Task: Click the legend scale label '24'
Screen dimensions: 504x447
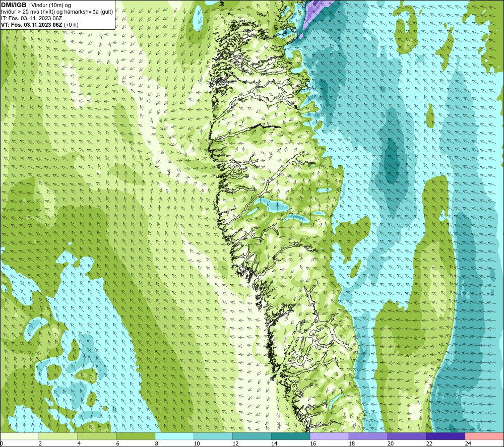Action: point(468,443)
